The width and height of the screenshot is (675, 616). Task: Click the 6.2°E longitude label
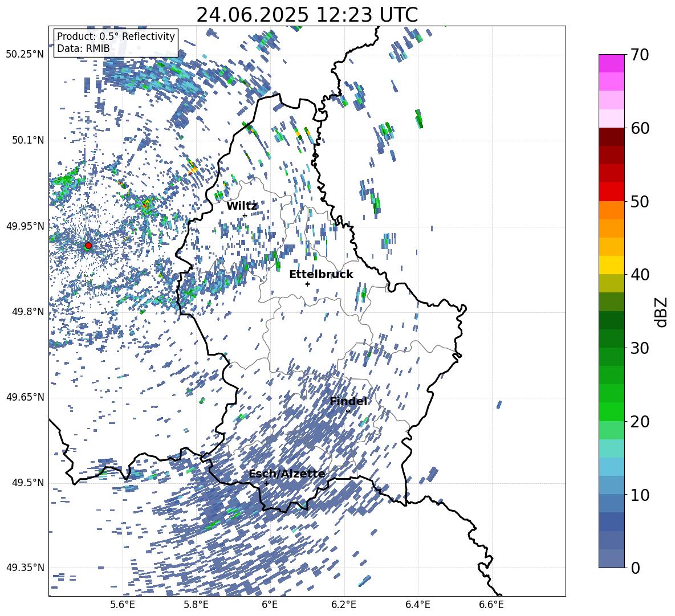(x=344, y=605)
